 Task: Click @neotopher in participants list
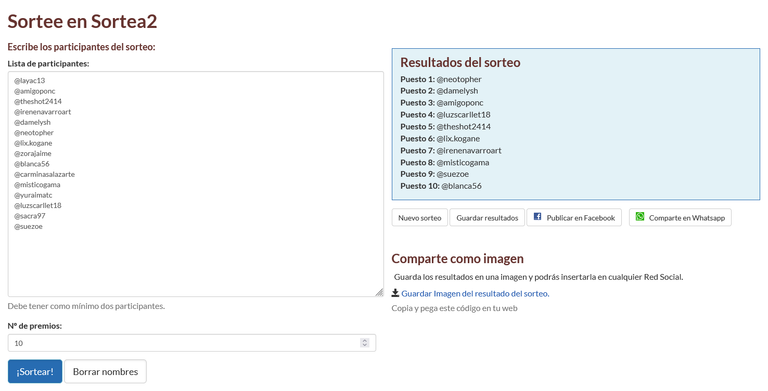pos(34,133)
